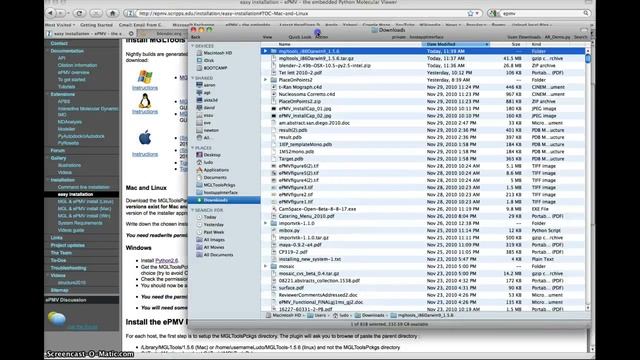Viewport: 640px width, 360px height.
Task: Click Users in the Finder path bar
Action: pyautogui.click(x=317, y=316)
